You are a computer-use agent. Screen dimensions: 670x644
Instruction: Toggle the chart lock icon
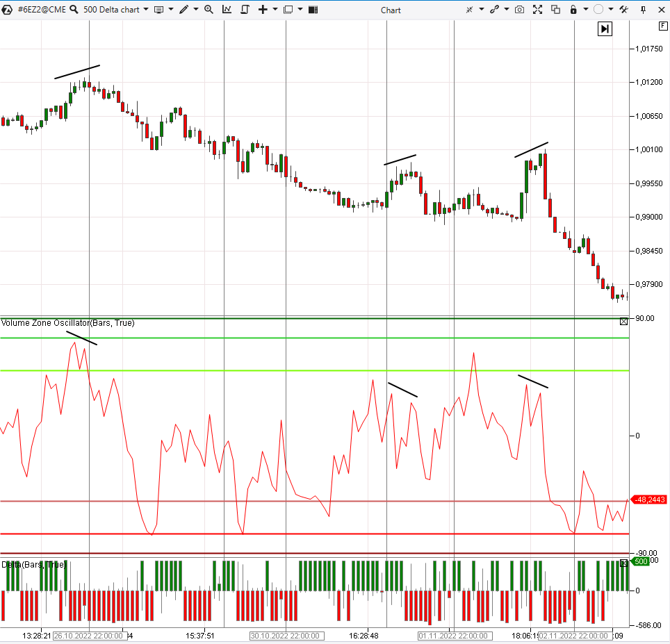tap(573, 10)
